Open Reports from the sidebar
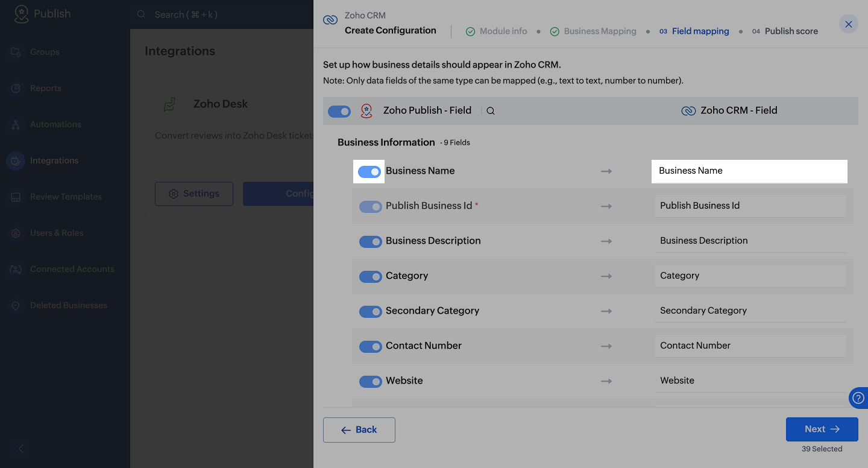This screenshot has width=868, height=468. (x=46, y=88)
